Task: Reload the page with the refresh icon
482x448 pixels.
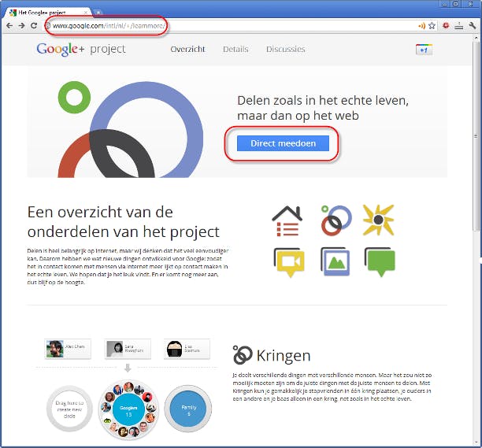Action: pos(34,25)
